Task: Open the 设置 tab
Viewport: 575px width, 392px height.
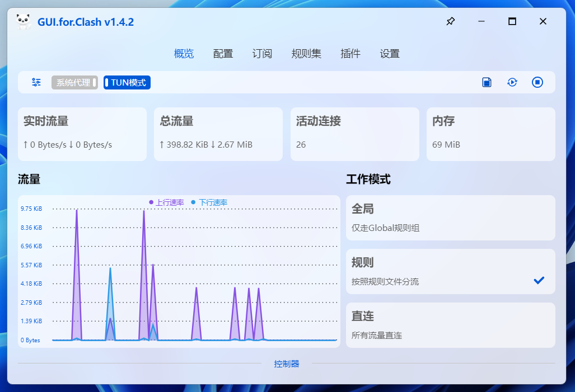Action: (390, 54)
